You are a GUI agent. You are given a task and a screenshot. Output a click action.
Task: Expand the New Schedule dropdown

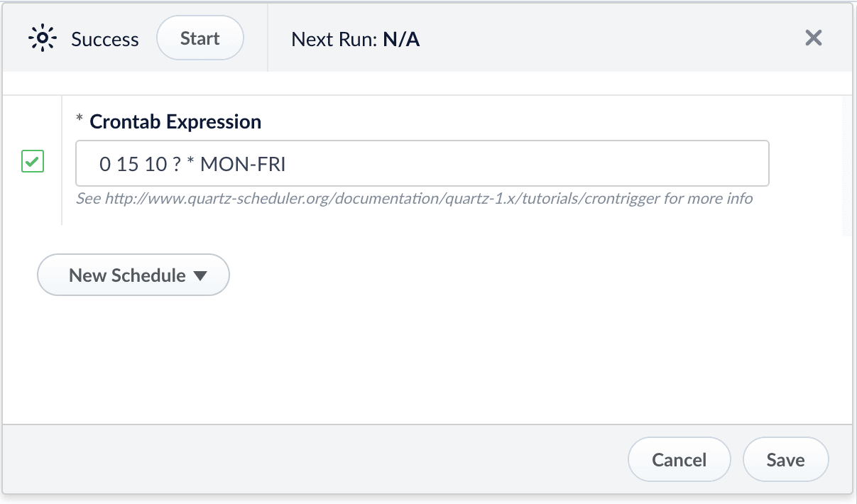tap(133, 275)
